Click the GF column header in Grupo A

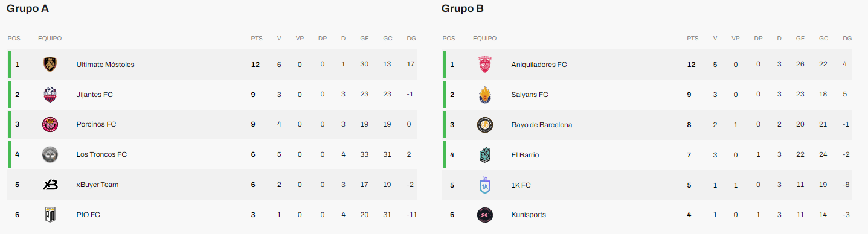(364, 39)
